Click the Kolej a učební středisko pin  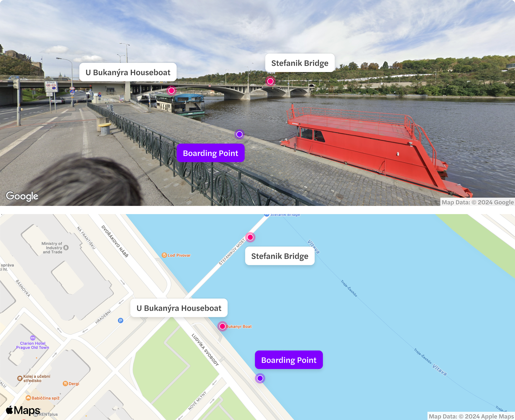(x=20, y=378)
